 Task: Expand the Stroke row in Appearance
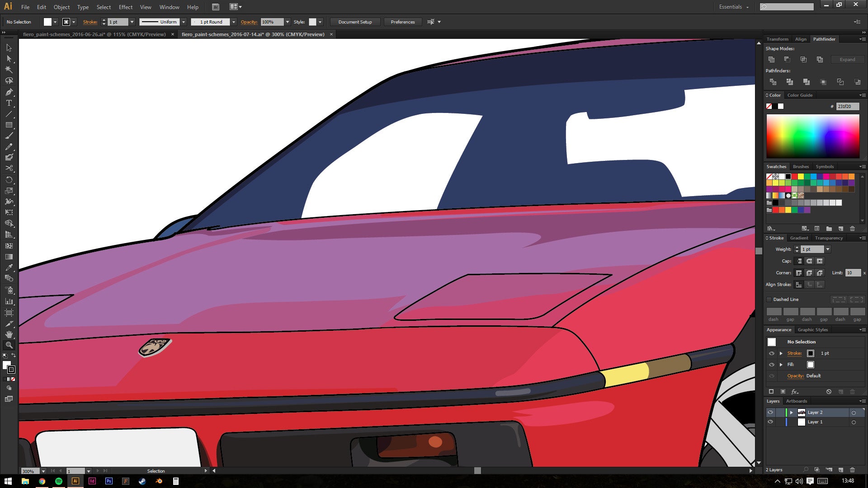click(x=781, y=353)
